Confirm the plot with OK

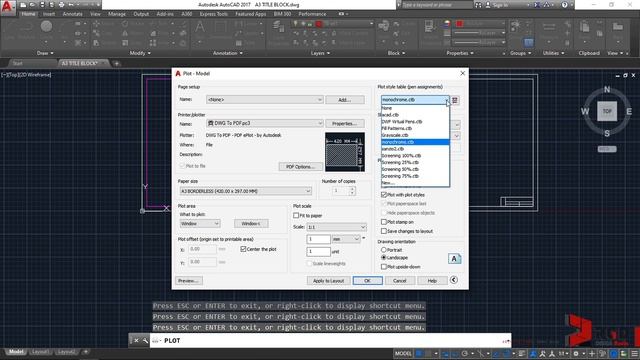(x=367, y=281)
